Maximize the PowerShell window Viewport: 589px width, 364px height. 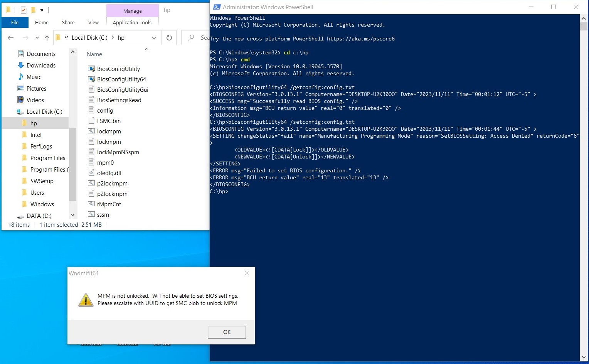pos(554,7)
